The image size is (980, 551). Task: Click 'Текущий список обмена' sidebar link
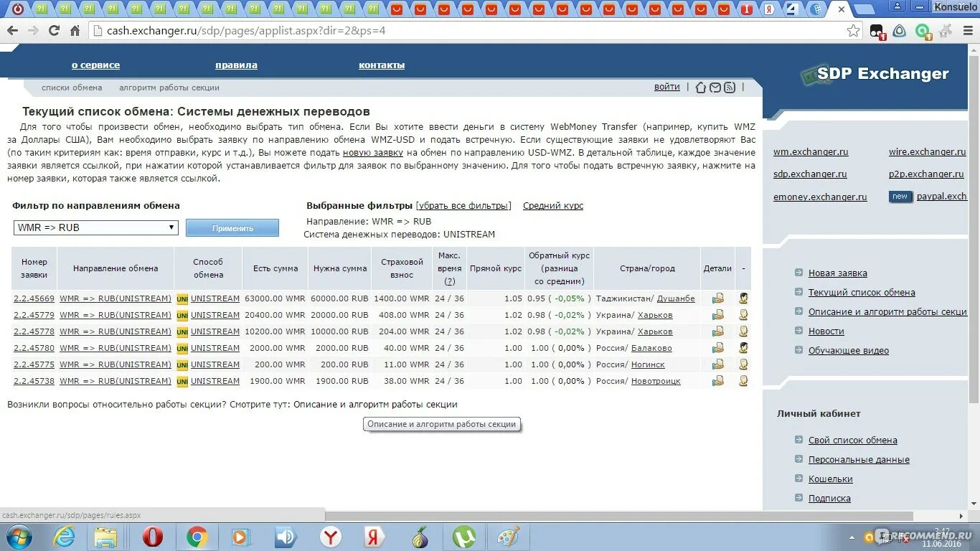click(x=862, y=293)
